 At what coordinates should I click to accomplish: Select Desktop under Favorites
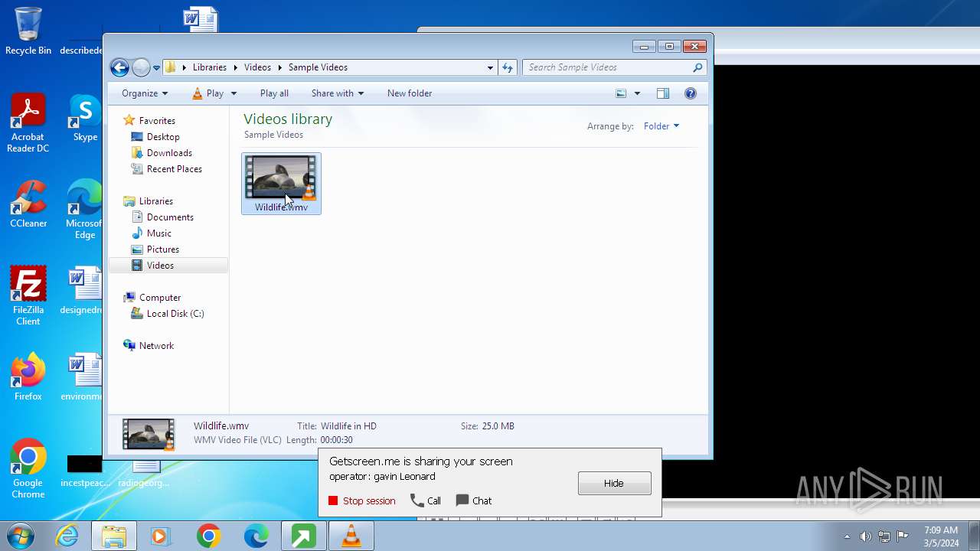(x=163, y=137)
